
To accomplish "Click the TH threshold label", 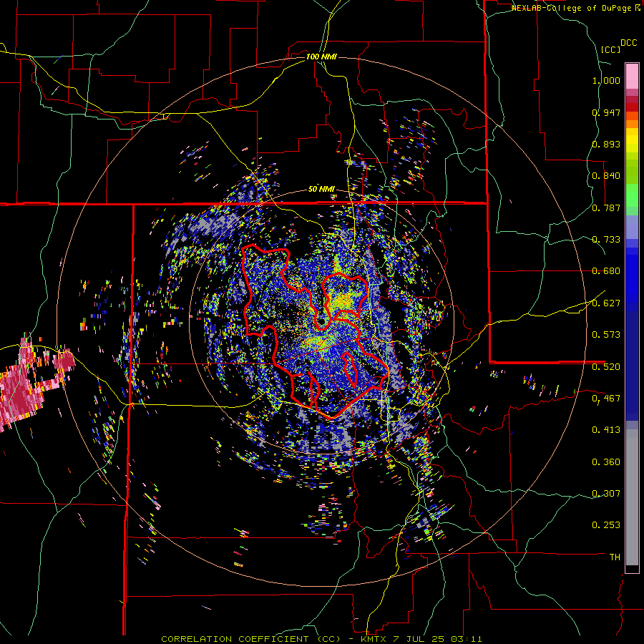I will click(615, 557).
